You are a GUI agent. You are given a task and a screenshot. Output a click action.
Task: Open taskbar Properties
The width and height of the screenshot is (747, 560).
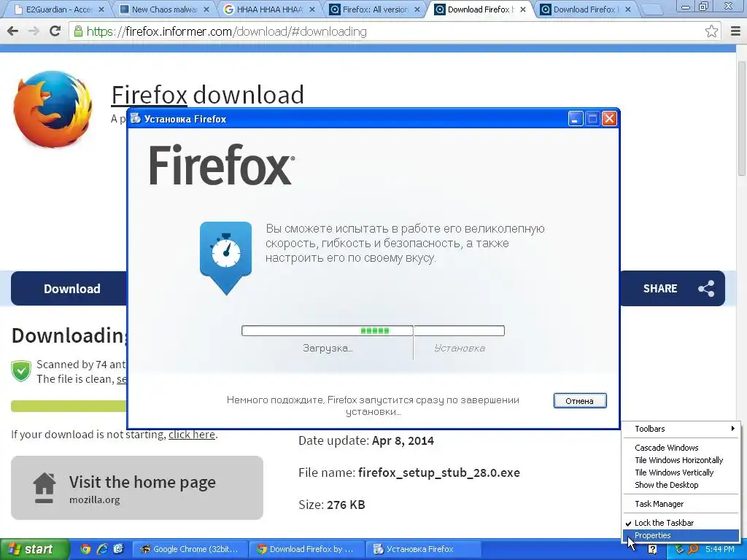click(x=682, y=535)
